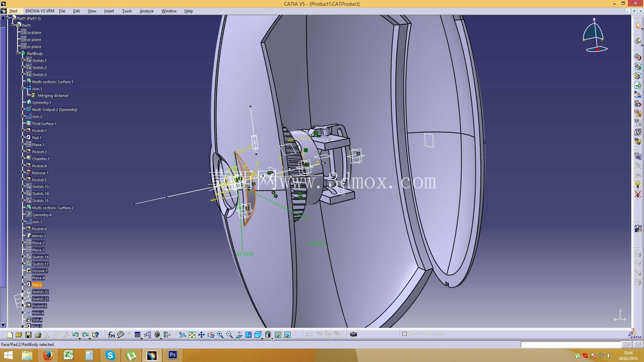Image resolution: width=644 pixels, height=362 pixels.
Task: Open the Tools menu
Action: (x=127, y=11)
